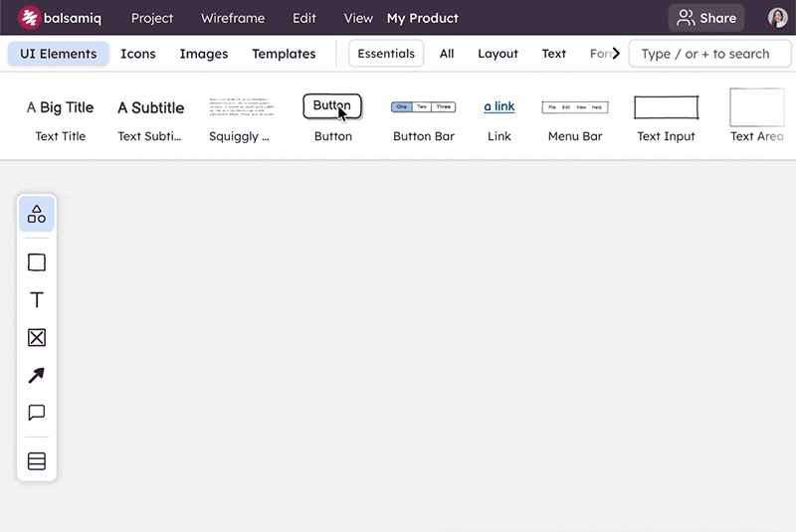This screenshot has width=796, height=532.
Task: Select the Text category filter
Action: click(554, 54)
